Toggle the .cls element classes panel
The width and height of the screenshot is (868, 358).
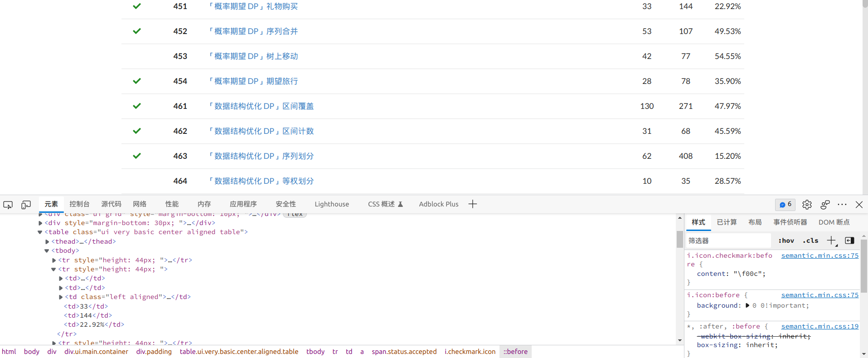[x=810, y=240]
